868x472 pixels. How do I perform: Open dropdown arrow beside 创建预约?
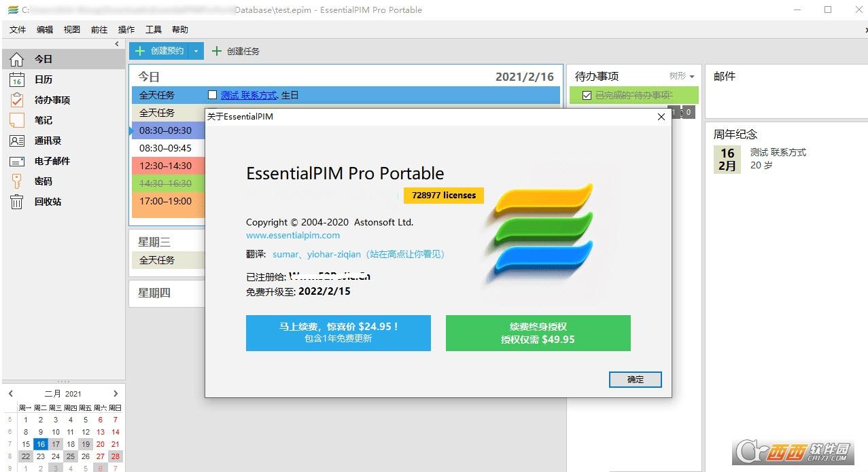[196, 51]
